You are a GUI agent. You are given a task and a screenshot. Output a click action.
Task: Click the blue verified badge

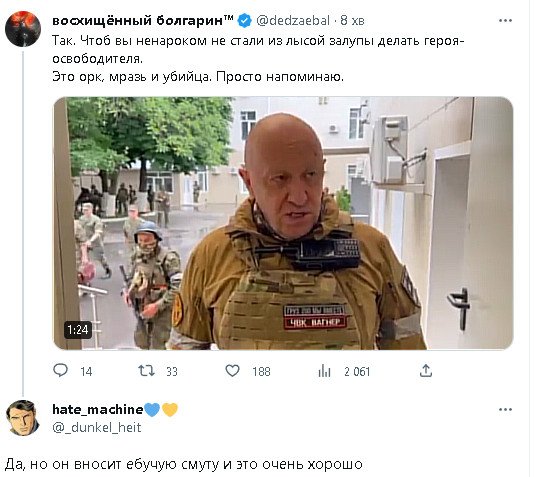245,21
